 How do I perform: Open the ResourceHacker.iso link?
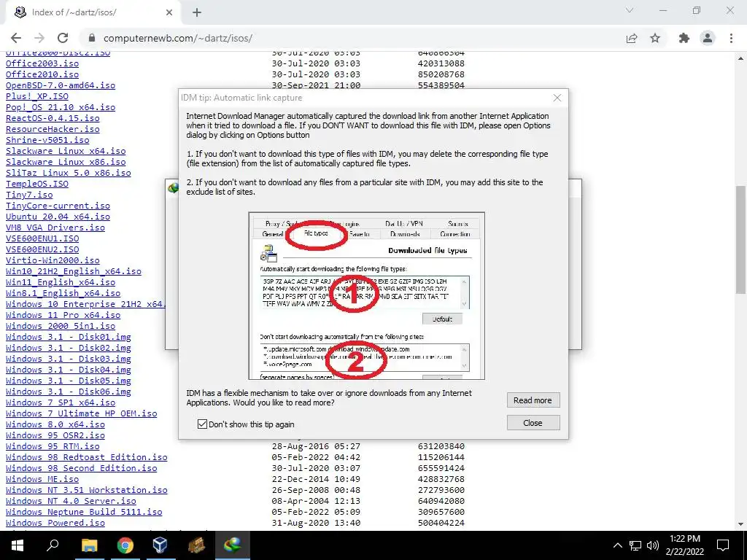(53, 129)
